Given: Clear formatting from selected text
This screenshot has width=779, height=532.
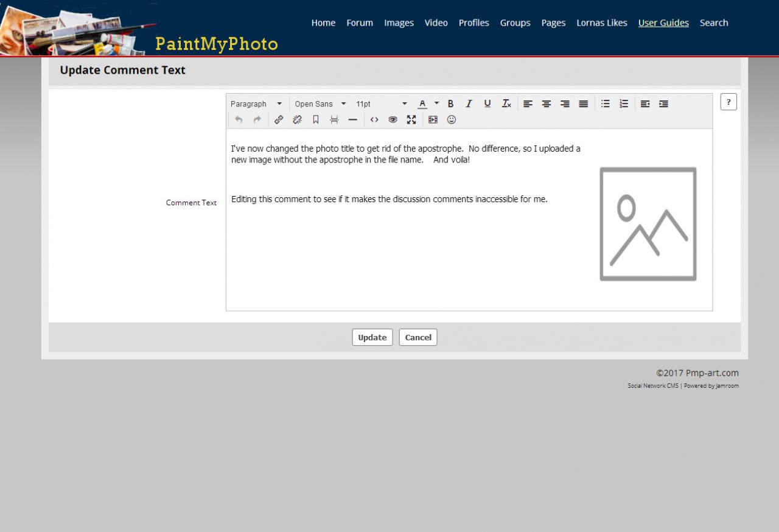Looking at the screenshot, I should coord(506,104).
